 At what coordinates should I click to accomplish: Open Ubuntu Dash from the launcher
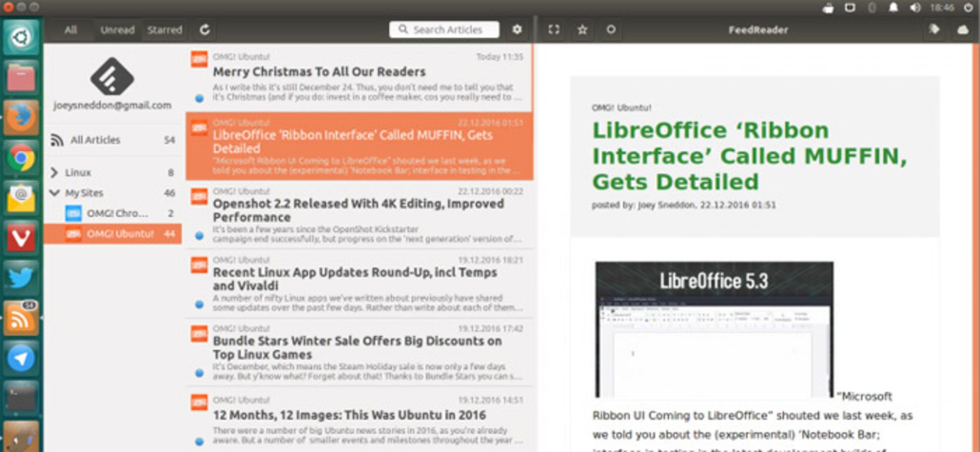point(20,37)
